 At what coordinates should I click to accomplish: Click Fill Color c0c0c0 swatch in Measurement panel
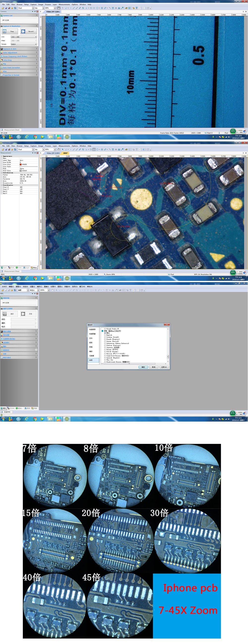click(21, 170)
